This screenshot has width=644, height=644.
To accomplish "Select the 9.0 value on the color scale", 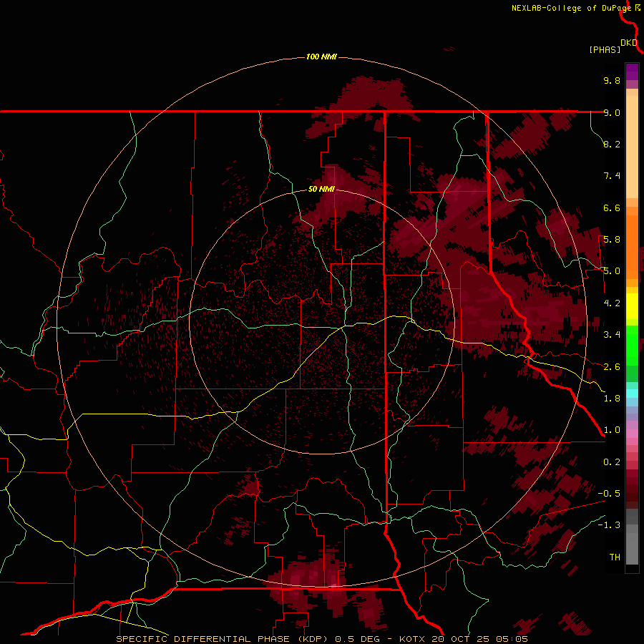I will click(x=612, y=112).
